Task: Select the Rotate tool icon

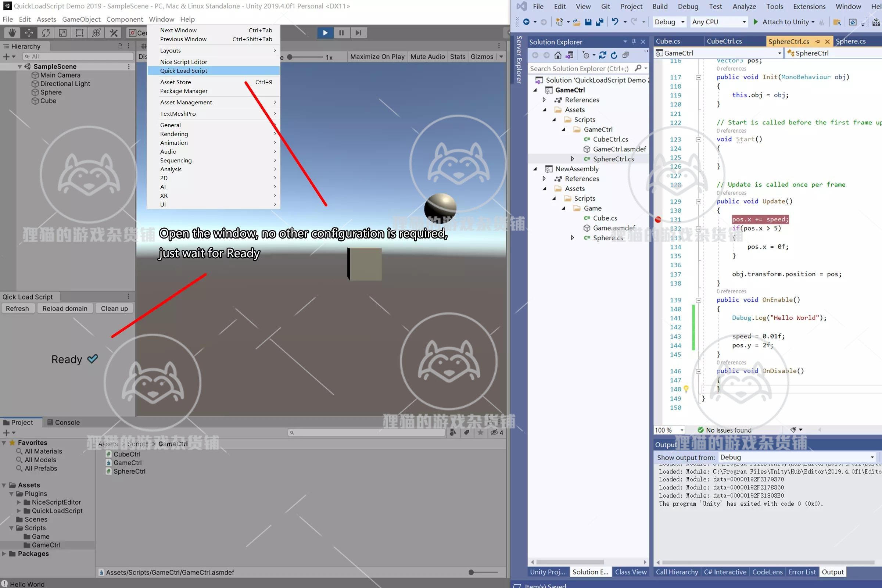Action: (46, 33)
